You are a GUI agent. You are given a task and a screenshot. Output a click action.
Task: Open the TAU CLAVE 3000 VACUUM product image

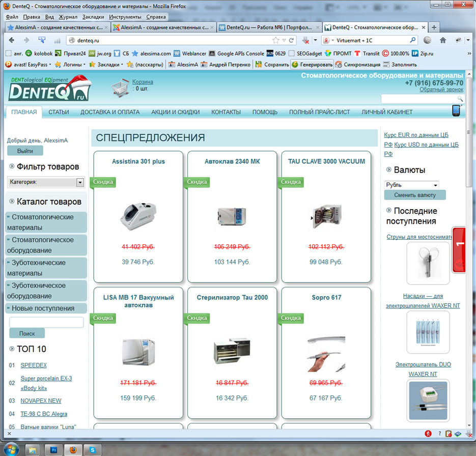click(x=326, y=216)
